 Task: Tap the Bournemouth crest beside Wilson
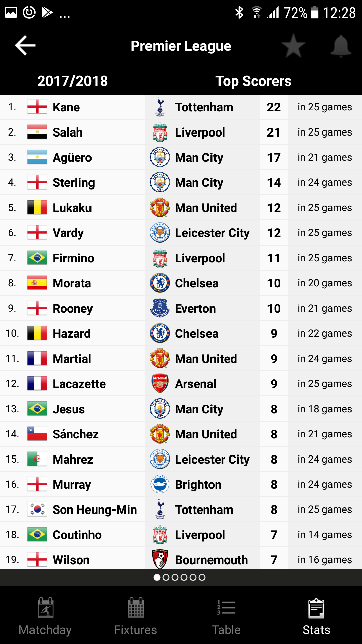(160, 559)
